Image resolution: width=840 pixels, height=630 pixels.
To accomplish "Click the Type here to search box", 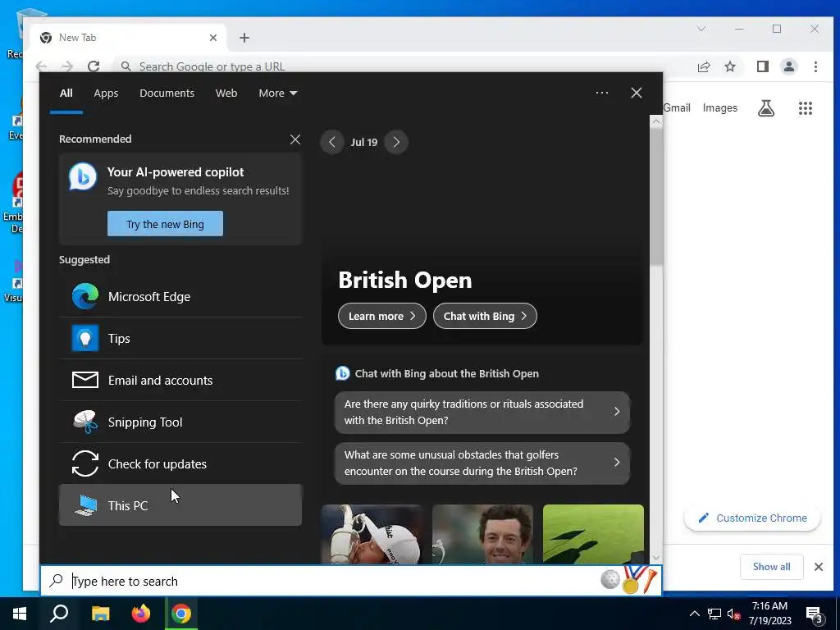I will [322, 582].
